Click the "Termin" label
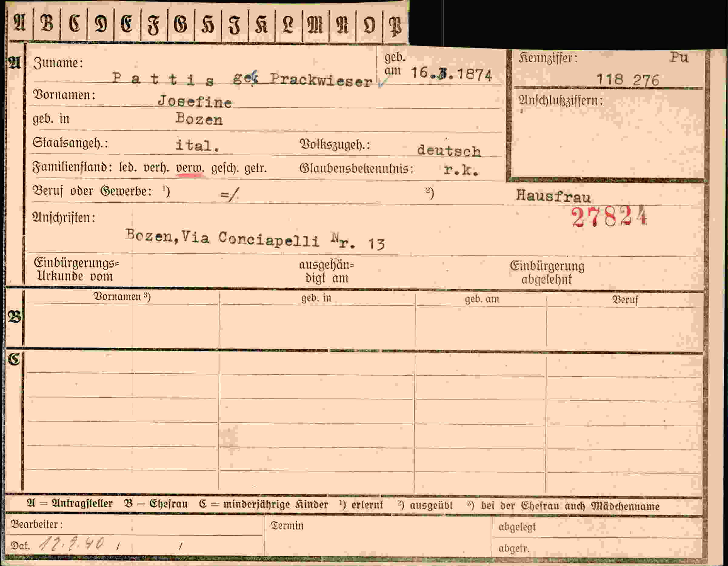 287,526
